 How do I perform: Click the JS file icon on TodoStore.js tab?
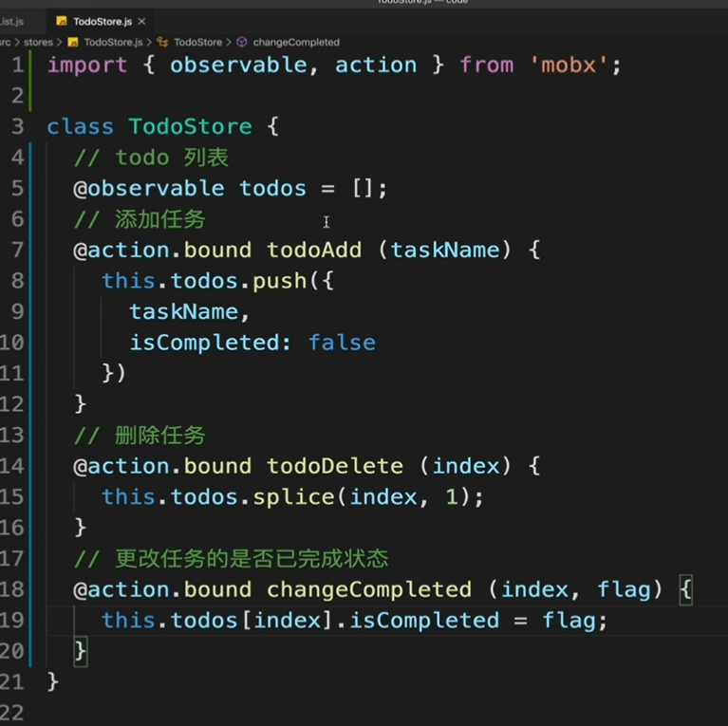pyautogui.click(x=62, y=21)
